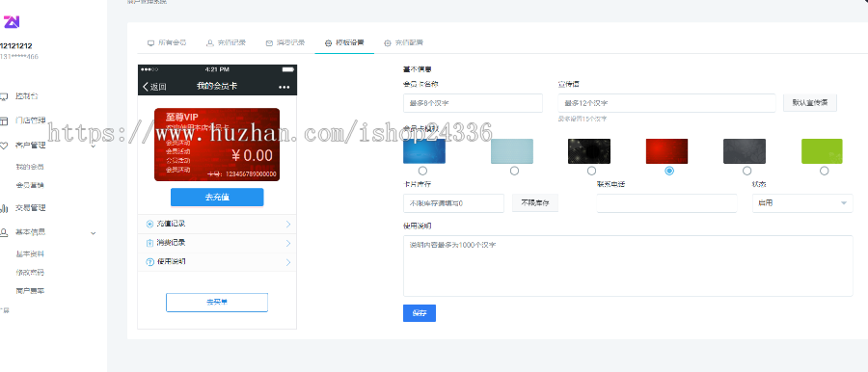Focus the 使用说明 instructions textarea
This screenshot has height=372, width=868.
click(x=628, y=266)
